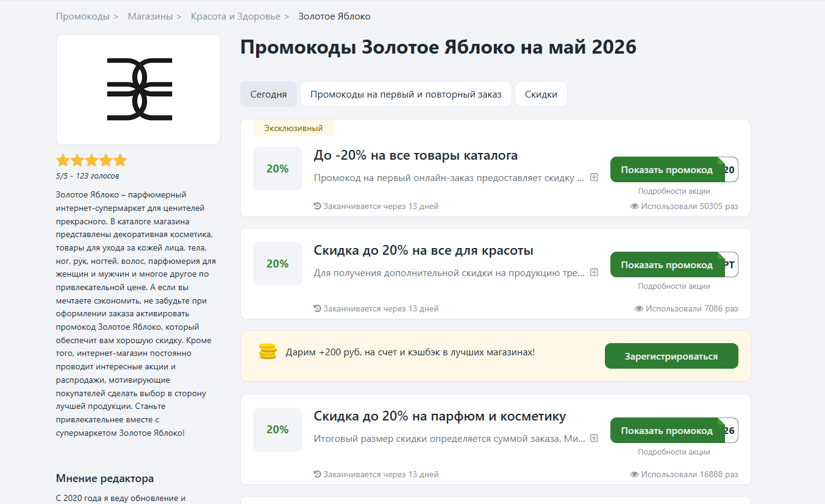
Task: Open Подробности акции for парфюм и косметику offer
Action: click(674, 452)
